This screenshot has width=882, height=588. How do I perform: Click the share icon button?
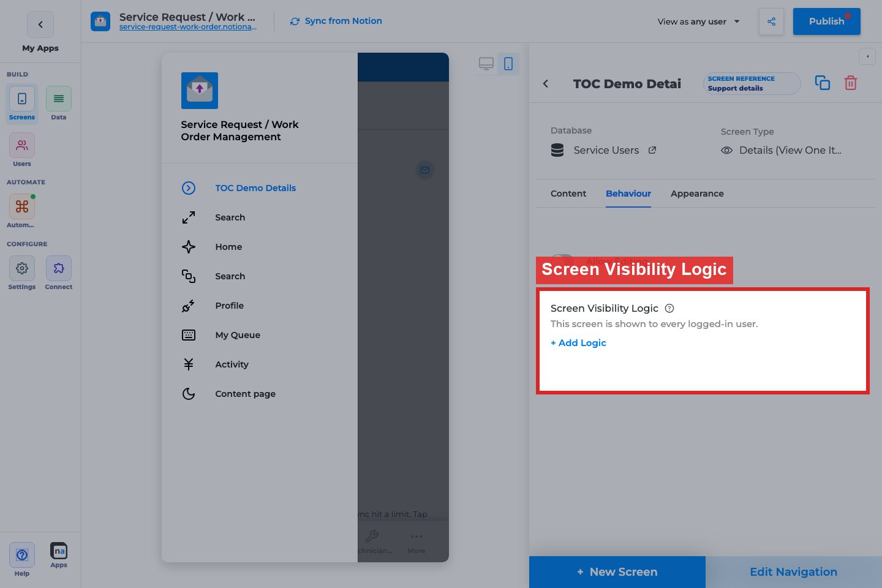[x=771, y=21]
